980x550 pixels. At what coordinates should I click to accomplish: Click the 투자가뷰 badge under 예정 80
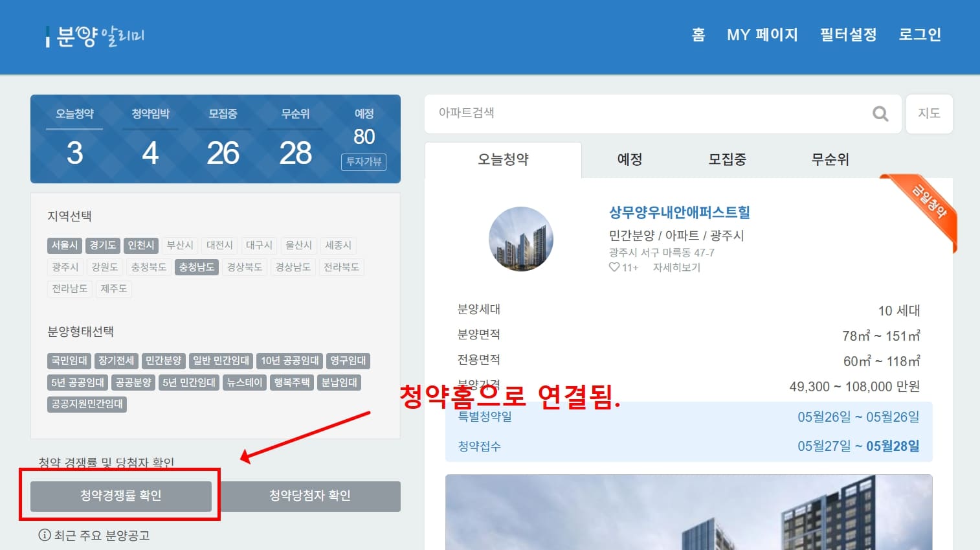pyautogui.click(x=363, y=163)
